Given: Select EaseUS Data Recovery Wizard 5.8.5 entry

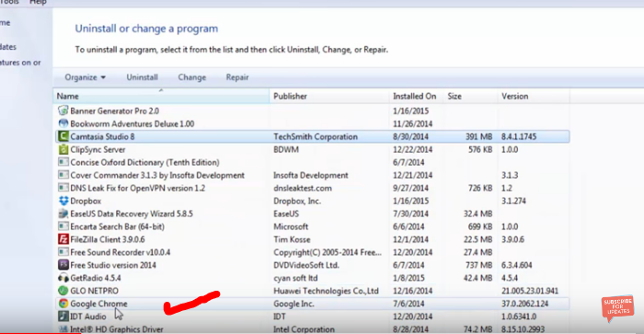Looking at the screenshot, I should tap(132, 213).
